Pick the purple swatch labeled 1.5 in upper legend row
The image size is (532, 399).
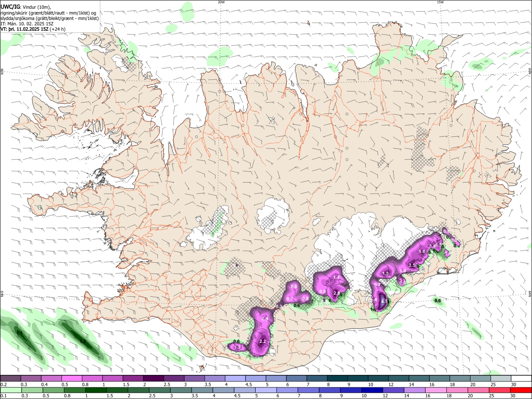[133, 378]
